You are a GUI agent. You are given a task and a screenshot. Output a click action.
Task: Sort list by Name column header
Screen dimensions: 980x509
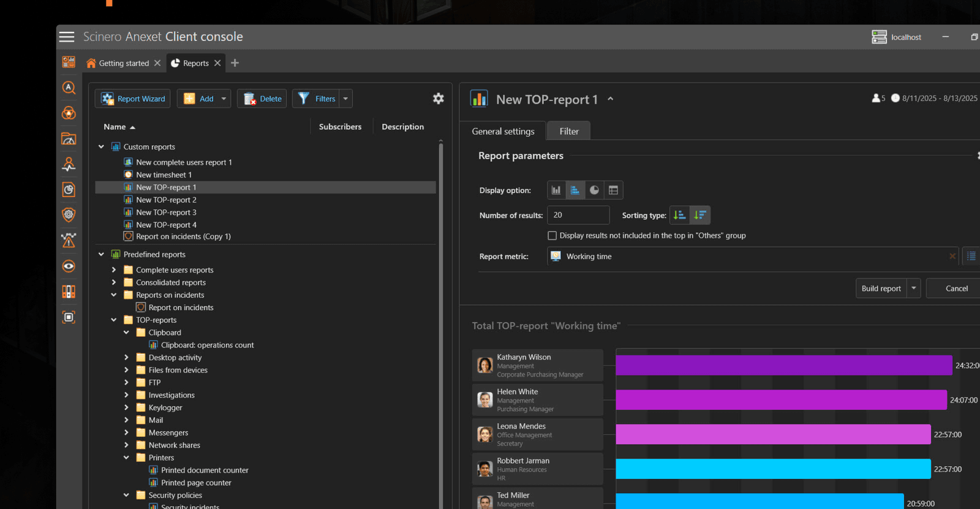point(119,127)
